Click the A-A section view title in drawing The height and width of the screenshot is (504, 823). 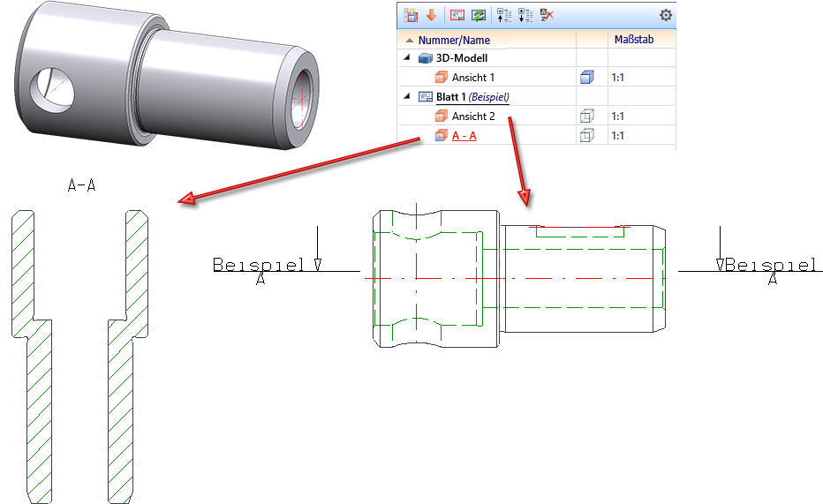(81, 185)
